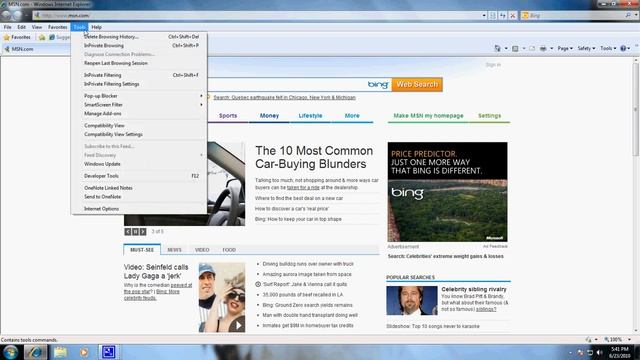The image size is (640, 360).
Task: Expand the Pop-up Blocker submenu
Action: pos(139,96)
